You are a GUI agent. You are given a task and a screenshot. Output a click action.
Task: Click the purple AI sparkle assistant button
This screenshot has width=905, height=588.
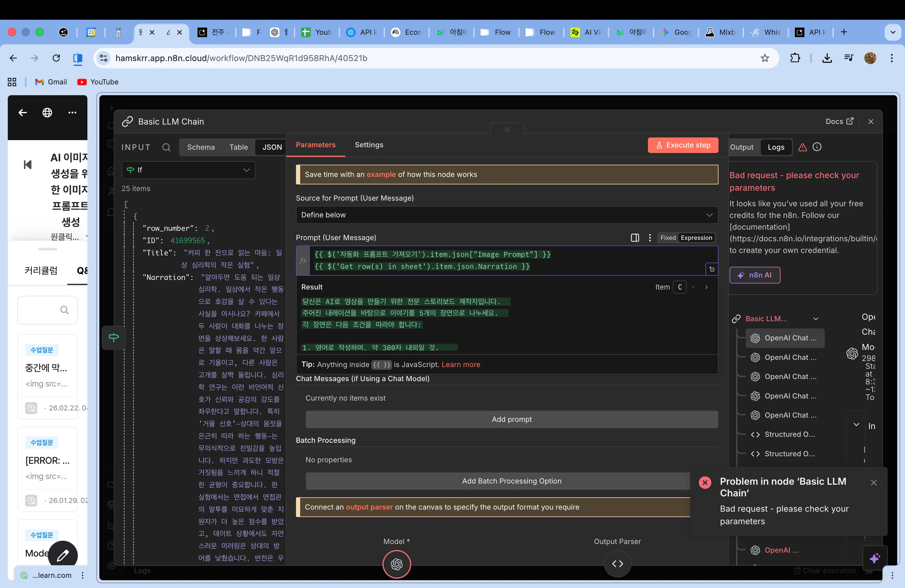pos(874,558)
